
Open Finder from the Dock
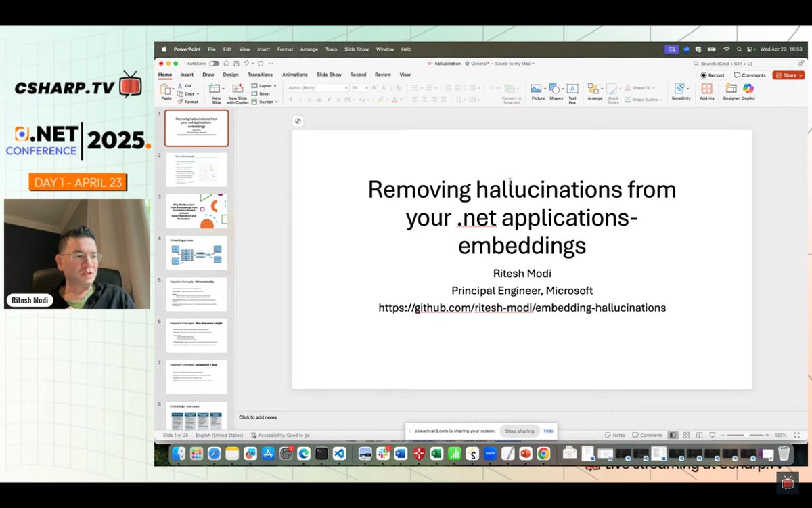179,453
